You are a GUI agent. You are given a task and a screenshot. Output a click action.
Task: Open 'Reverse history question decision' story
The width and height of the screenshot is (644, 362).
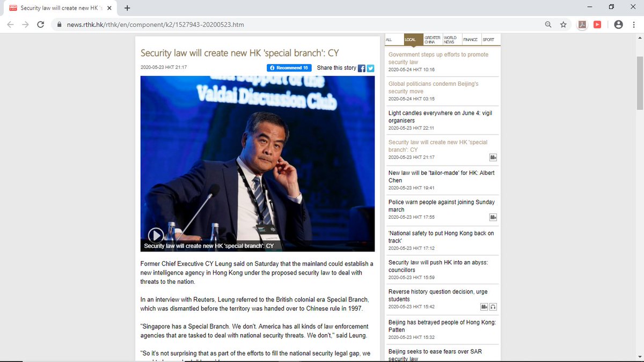437,295
